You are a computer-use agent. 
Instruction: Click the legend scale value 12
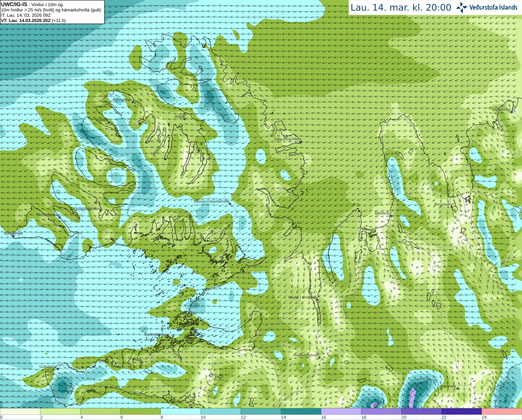(243, 417)
